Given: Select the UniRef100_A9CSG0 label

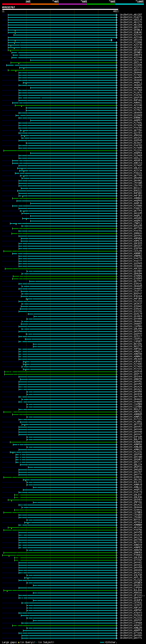Looking at the screenshot, I should [x=131, y=268].
